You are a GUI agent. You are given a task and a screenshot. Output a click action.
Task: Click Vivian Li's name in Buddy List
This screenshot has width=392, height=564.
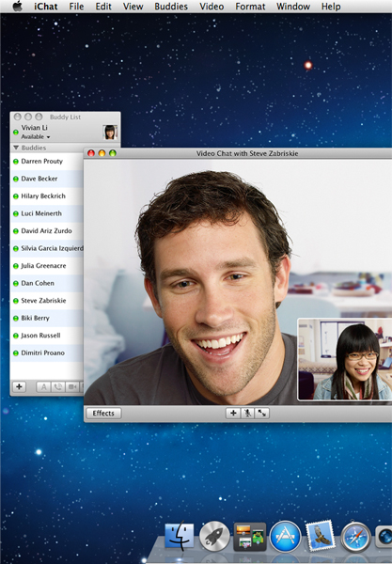pyautogui.click(x=34, y=128)
